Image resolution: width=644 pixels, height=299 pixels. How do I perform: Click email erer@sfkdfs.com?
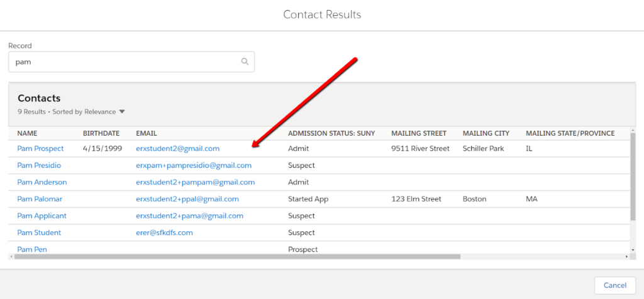(164, 232)
